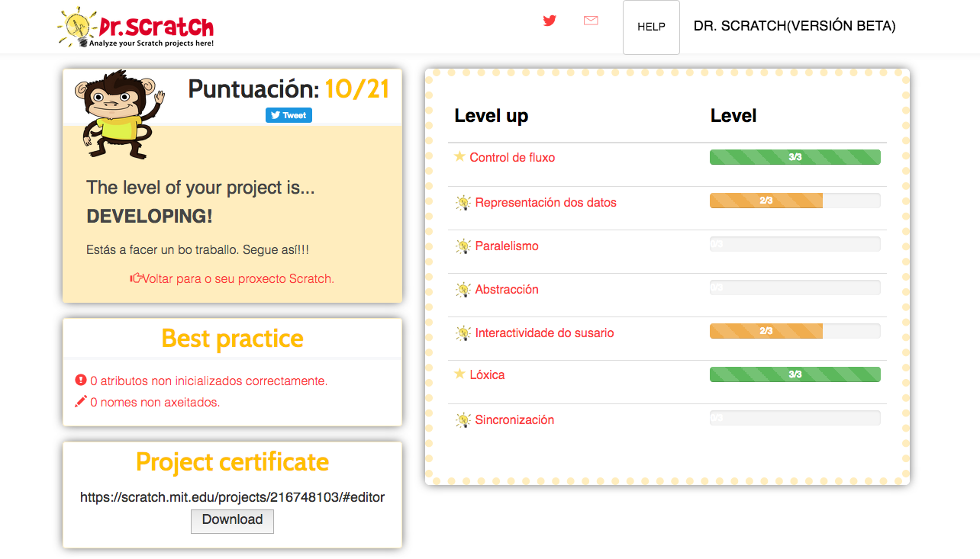Select the star icon beside Control de fluxo
Viewport: 980px width, 559px height.
459,156
